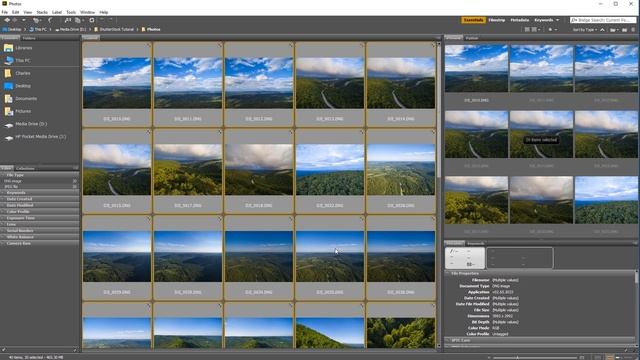Click the Libraries favorite icon
This screenshot has width=640, height=360.
pos(9,48)
